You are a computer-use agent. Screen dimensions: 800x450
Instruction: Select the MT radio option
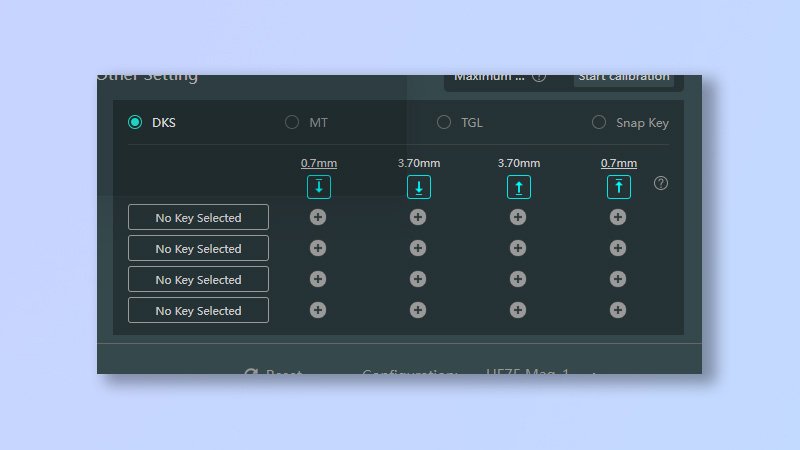(x=292, y=122)
